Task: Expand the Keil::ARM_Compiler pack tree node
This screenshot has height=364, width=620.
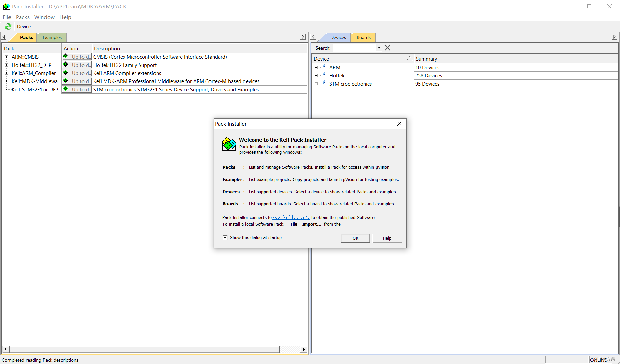Action: (6, 73)
